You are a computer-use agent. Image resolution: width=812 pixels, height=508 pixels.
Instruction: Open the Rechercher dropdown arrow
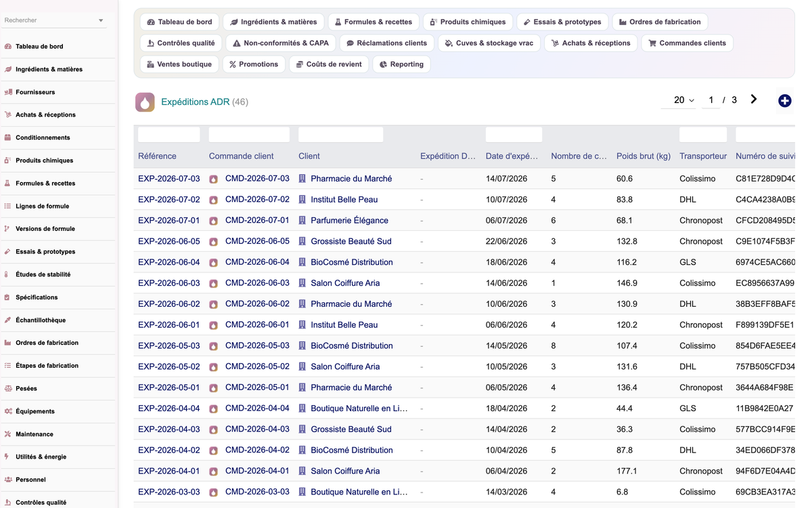[x=101, y=20]
